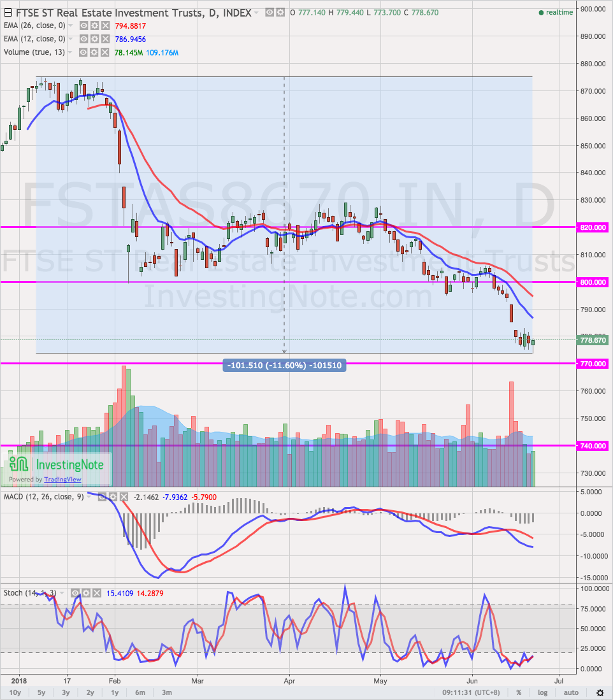This screenshot has height=700, width=613.
Task: Open Volume indicator settings gear
Action: (x=94, y=52)
